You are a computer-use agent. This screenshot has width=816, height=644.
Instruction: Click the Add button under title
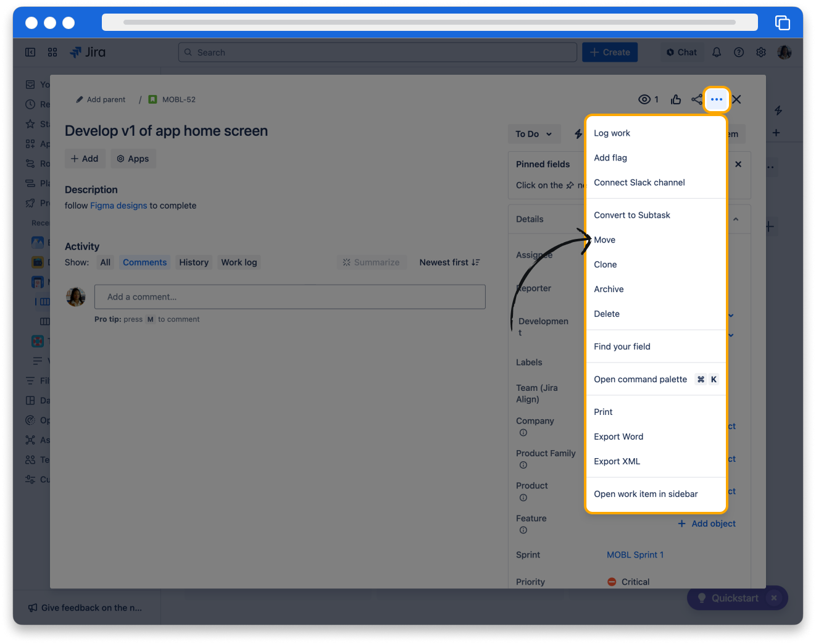85,159
